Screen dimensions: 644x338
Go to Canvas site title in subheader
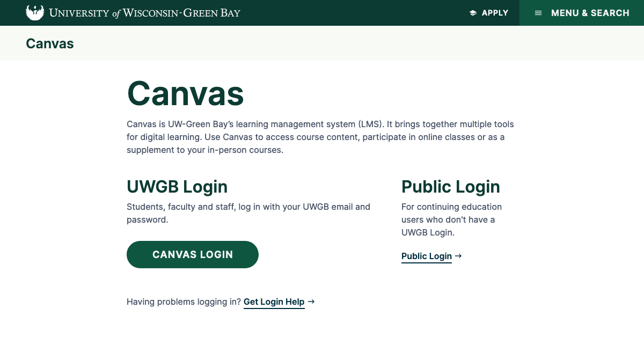[x=50, y=43]
